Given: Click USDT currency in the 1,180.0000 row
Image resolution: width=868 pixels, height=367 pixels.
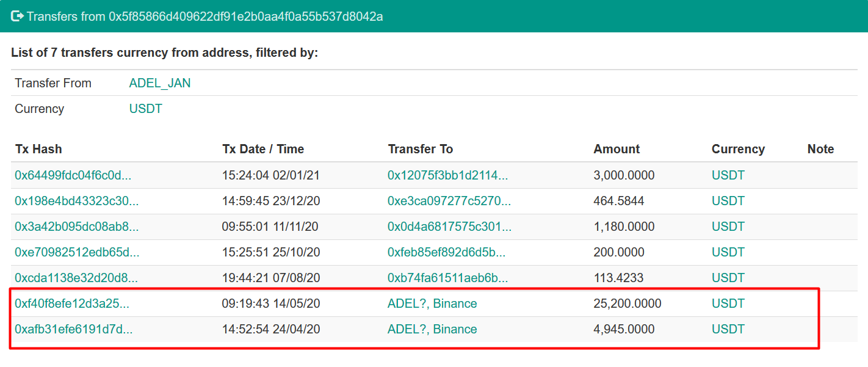Looking at the screenshot, I should coord(728,227).
